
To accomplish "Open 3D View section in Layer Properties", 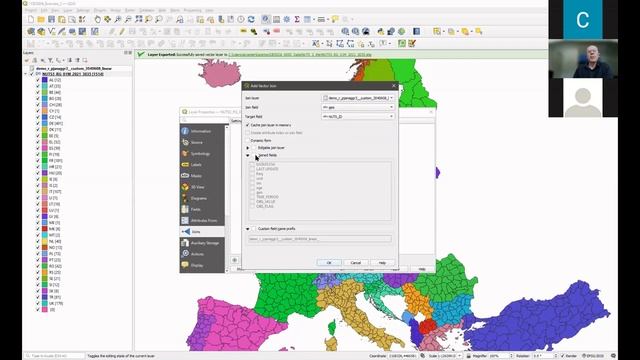I will pos(202,187).
